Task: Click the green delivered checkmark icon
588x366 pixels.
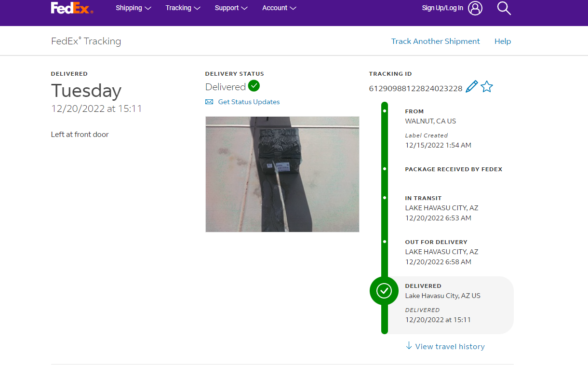Action: pyautogui.click(x=254, y=86)
